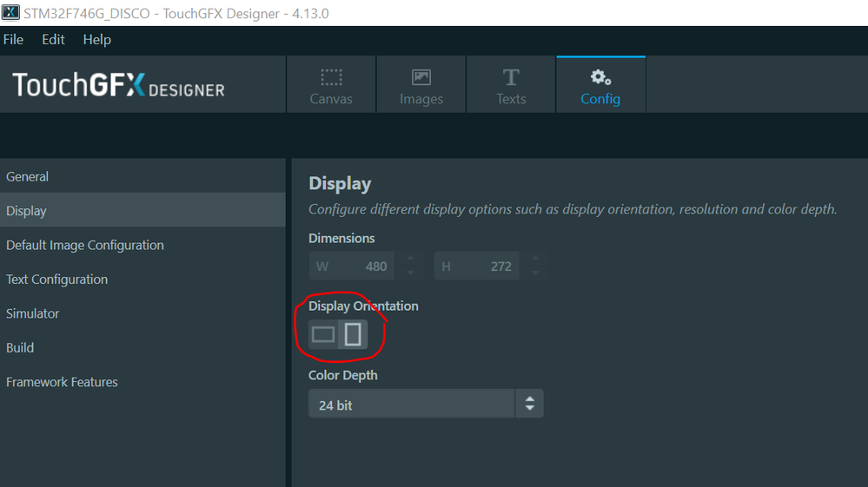
Task: Open Build settings section
Action: 142,348
